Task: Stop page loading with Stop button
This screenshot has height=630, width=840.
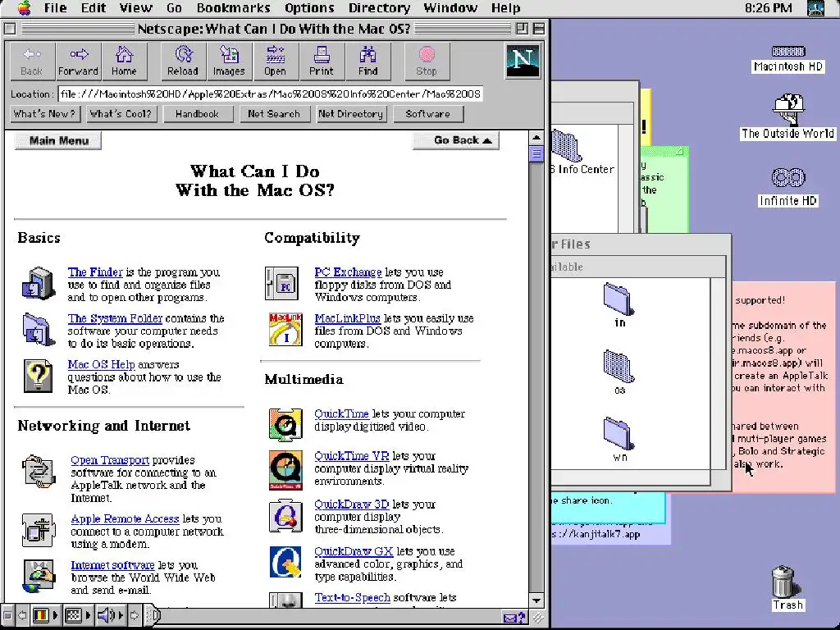Action: click(x=427, y=61)
